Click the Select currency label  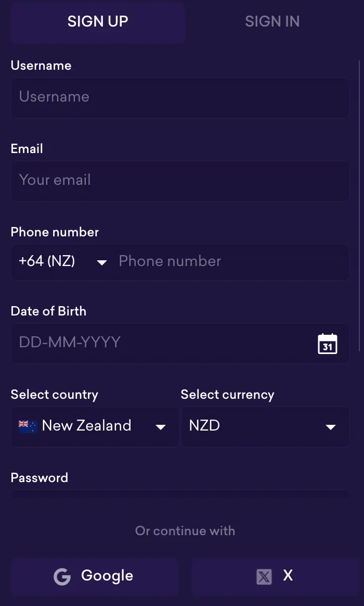point(227,395)
